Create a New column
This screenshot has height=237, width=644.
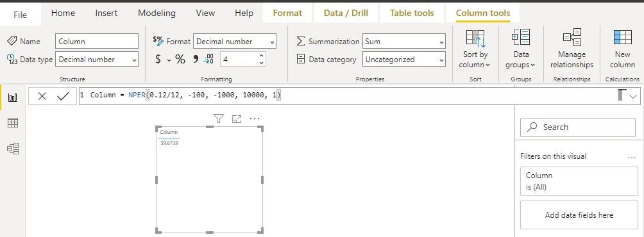click(x=623, y=49)
